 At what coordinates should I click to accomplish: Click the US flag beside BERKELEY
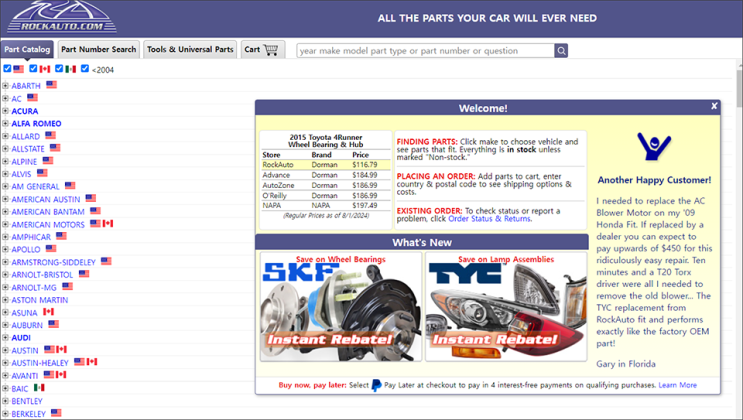56,413
